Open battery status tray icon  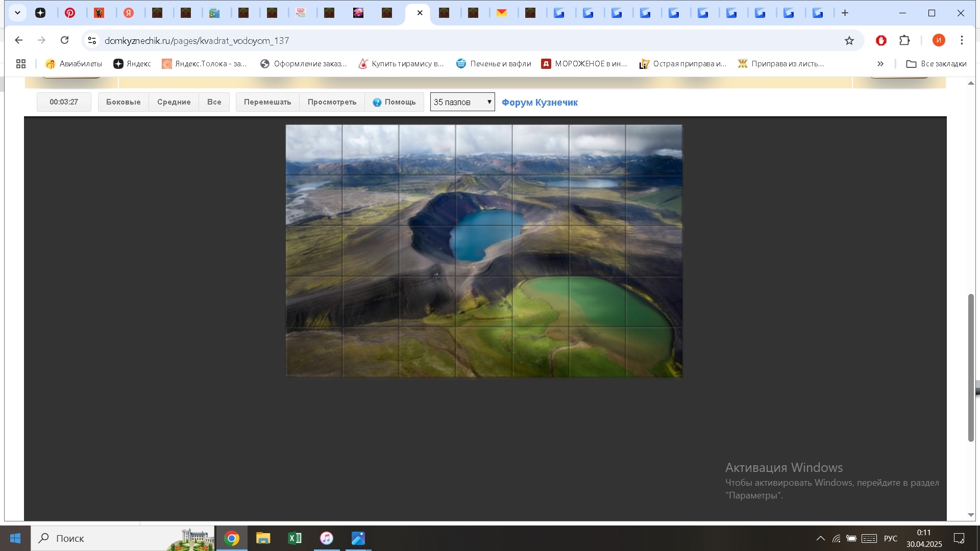[851, 538]
